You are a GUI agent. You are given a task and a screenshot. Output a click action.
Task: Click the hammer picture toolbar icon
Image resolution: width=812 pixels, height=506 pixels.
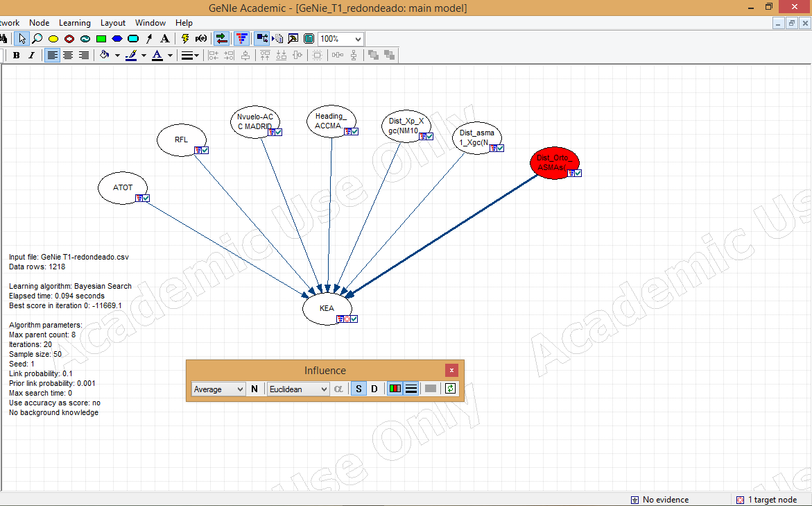(293, 39)
